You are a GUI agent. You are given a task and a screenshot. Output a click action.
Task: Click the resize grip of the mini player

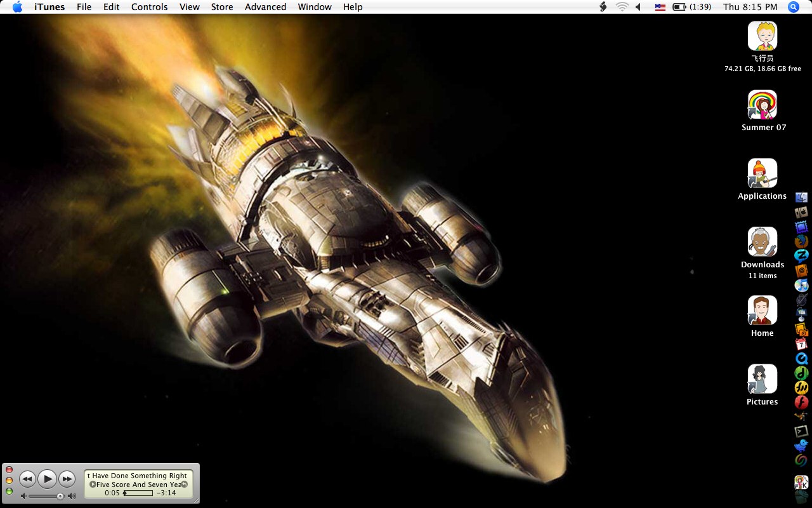point(195,500)
